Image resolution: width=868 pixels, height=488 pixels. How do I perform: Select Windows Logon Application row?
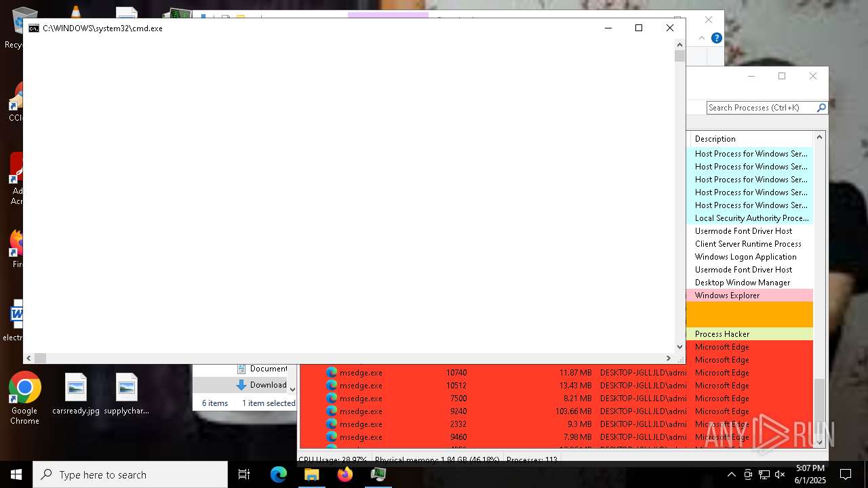[x=749, y=257]
